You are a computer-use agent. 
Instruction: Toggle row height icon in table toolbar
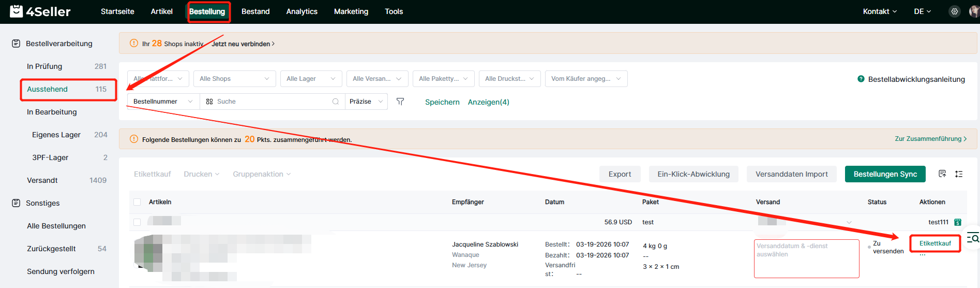point(959,174)
